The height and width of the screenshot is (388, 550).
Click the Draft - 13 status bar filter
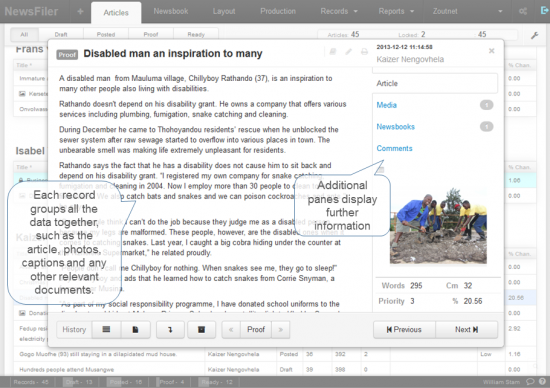pyautogui.click(x=79, y=382)
